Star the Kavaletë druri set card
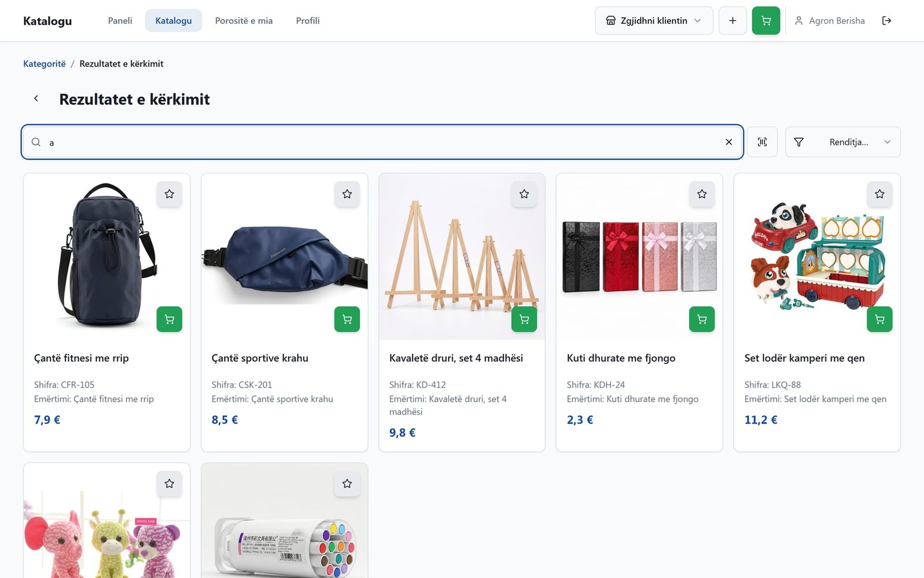 (524, 194)
